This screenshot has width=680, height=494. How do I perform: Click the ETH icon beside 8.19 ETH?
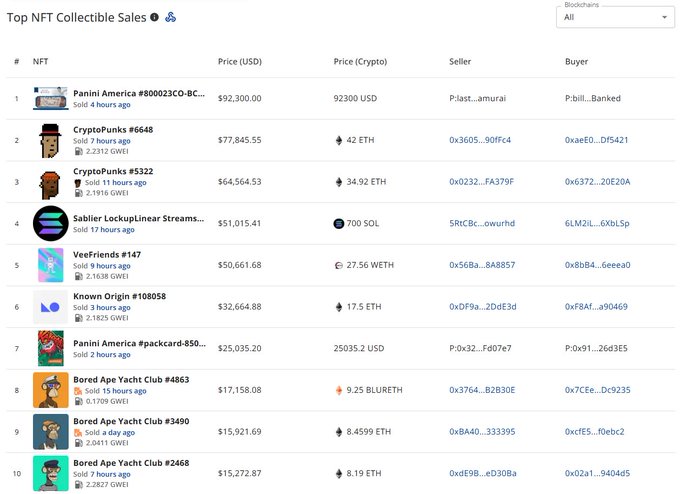(339, 473)
